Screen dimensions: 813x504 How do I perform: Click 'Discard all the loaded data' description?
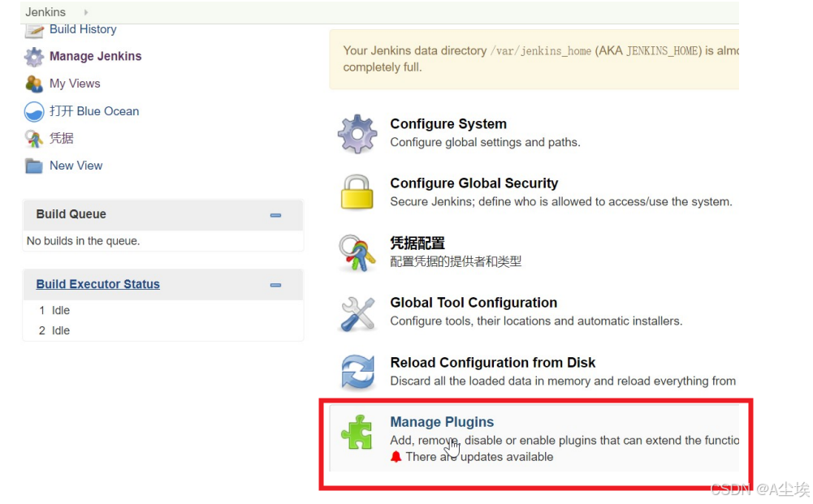coord(563,381)
